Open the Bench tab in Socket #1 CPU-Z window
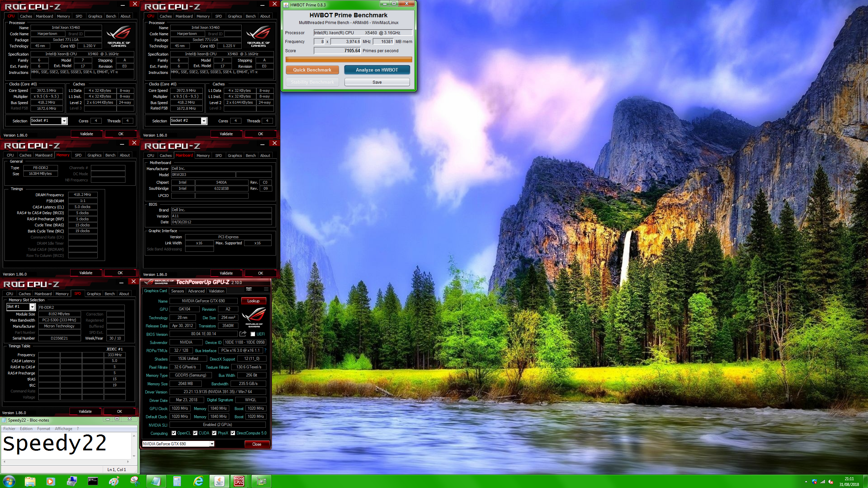868x488 pixels. point(111,16)
